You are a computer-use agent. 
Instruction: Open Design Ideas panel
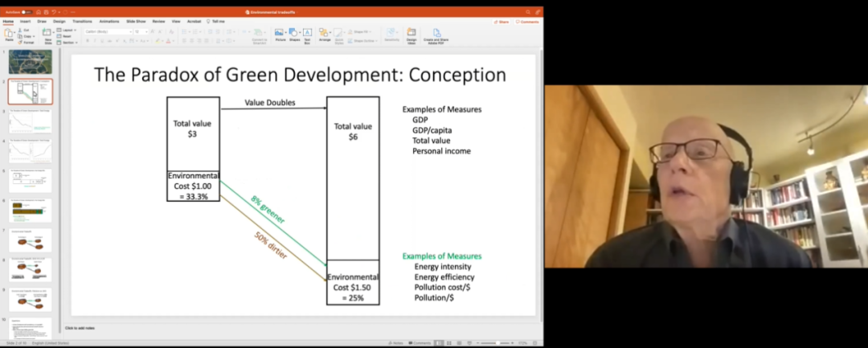pyautogui.click(x=411, y=34)
